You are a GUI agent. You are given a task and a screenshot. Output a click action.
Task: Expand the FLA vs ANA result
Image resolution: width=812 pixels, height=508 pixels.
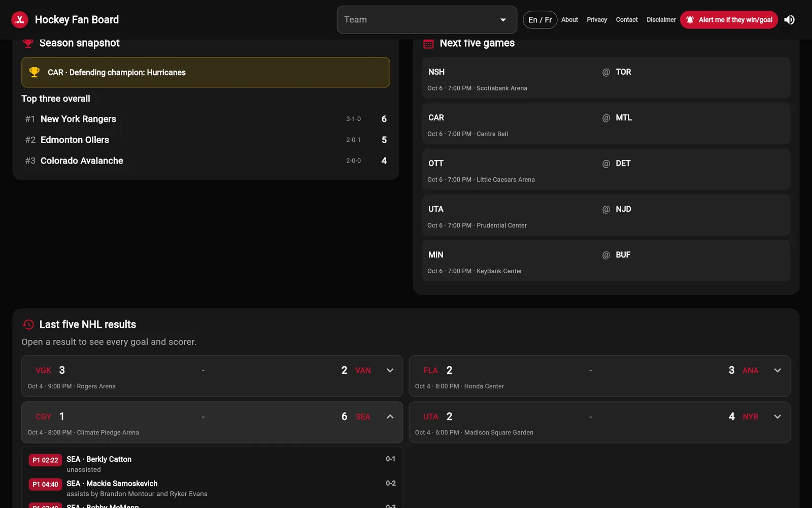click(777, 370)
